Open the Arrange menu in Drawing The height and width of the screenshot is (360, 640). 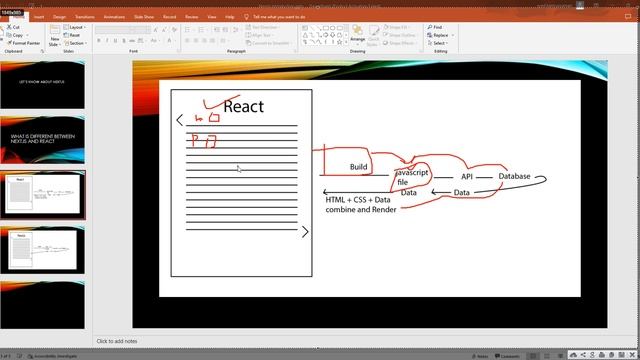pyautogui.click(x=358, y=34)
